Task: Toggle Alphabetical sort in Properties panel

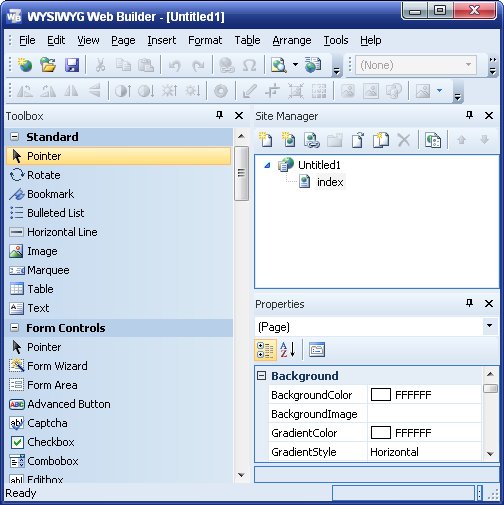Action: click(x=288, y=350)
